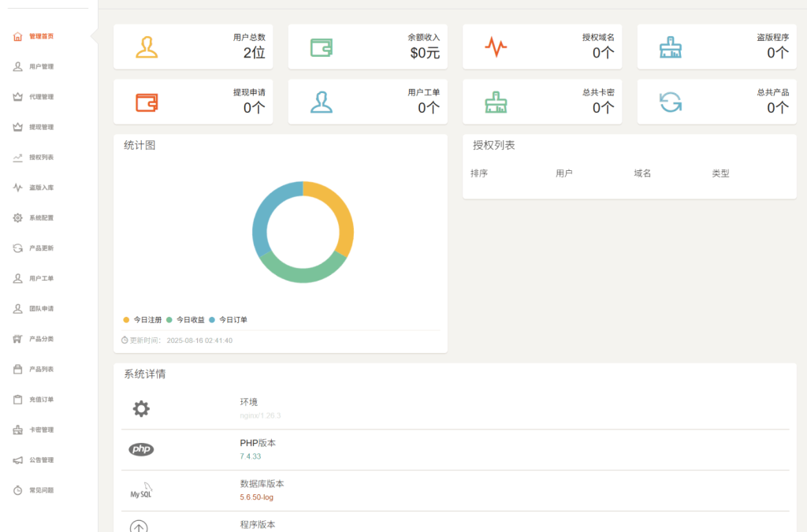Click the clock icon beside 常见问题
Screen dimensions: 807x532
[17, 490]
